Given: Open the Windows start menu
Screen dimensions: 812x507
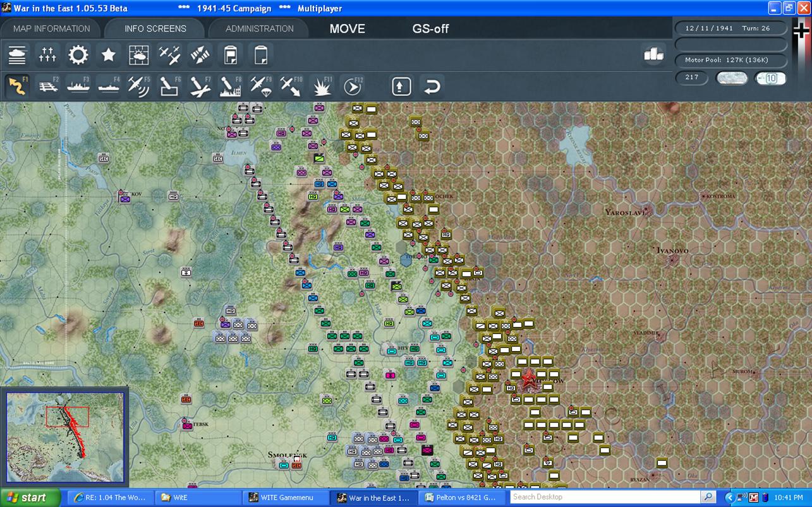Looking at the screenshot, I should pyautogui.click(x=30, y=498).
